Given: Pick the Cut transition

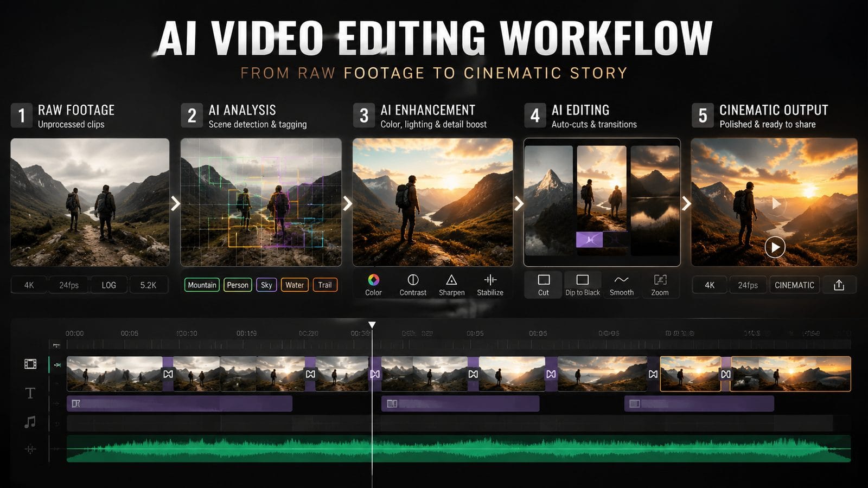Looking at the screenshot, I should click(544, 285).
